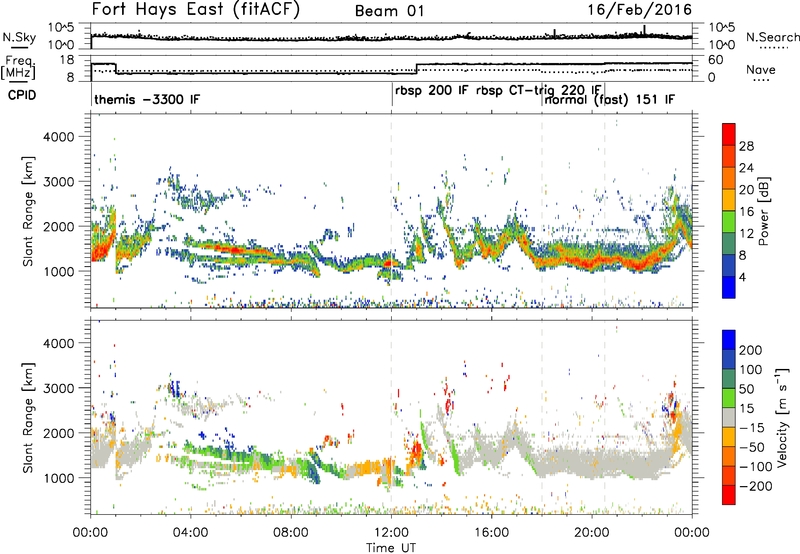Click the 'rbsp 200 IF' label
This screenshot has height=554, width=800.
(x=431, y=90)
